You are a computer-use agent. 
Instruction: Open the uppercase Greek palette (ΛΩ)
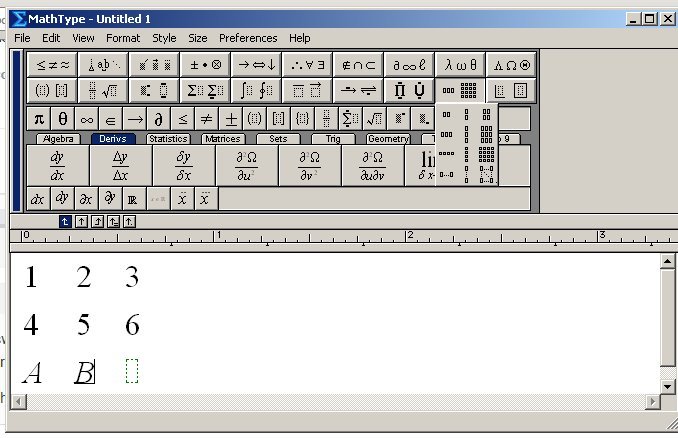(x=512, y=65)
